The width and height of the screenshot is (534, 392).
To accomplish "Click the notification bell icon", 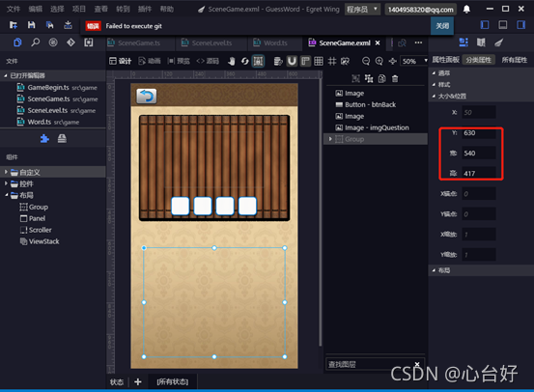I will click(466, 10).
